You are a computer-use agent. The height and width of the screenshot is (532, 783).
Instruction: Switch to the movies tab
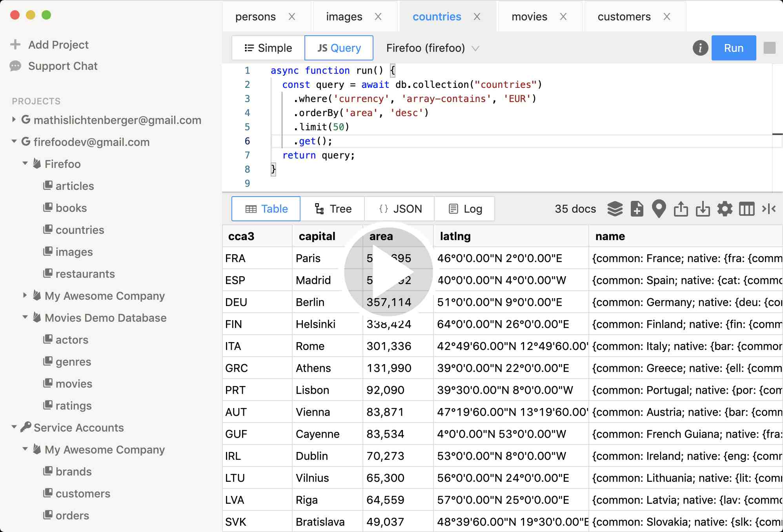click(529, 16)
